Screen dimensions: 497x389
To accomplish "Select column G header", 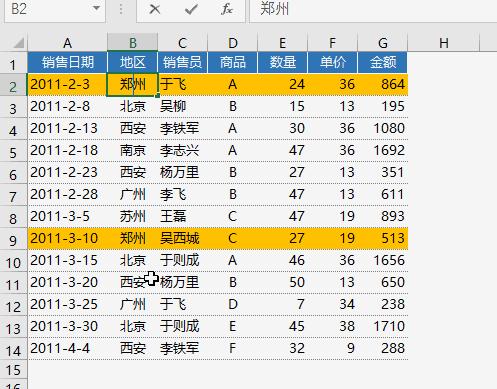I will click(383, 43).
